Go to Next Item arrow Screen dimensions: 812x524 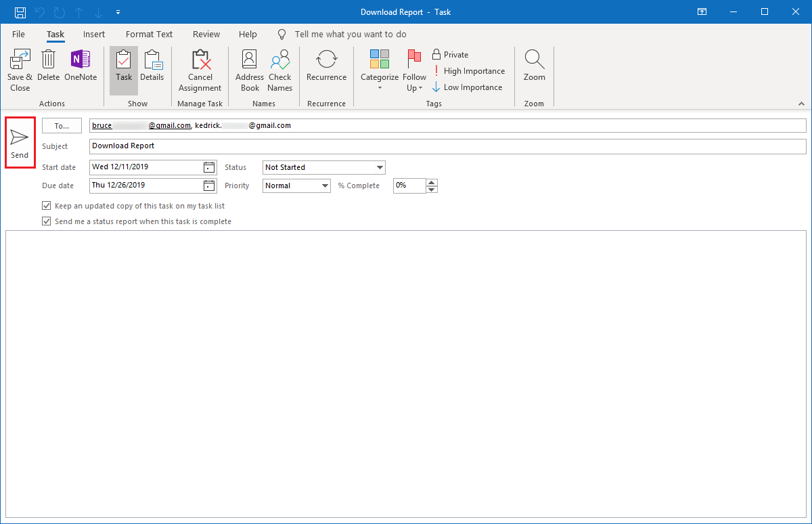point(98,12)
